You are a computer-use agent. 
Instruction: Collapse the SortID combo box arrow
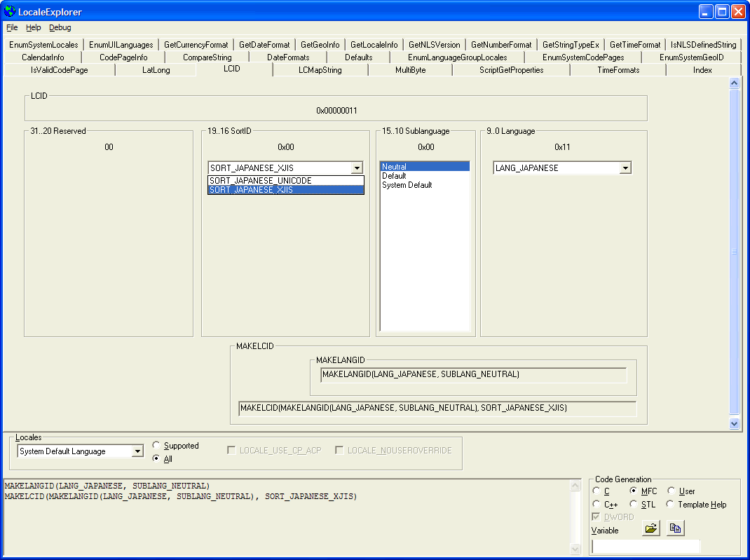(x=357, y=168)
